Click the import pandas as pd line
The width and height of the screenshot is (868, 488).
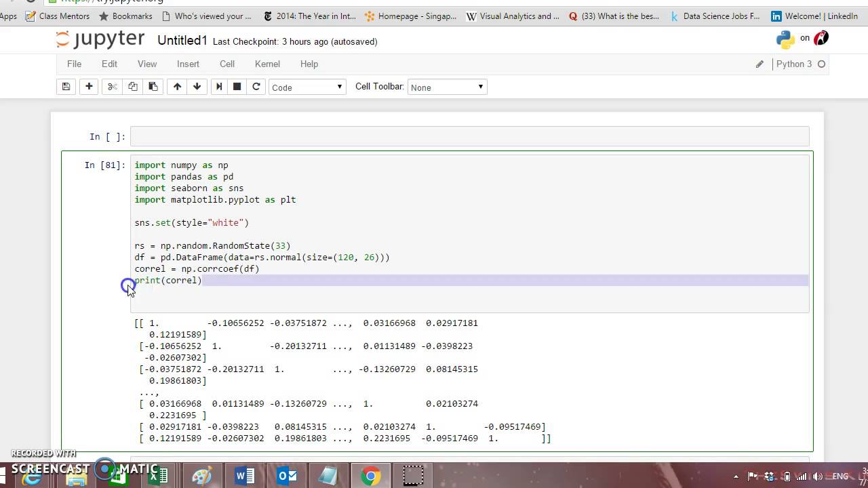click(x=184, y=176)
